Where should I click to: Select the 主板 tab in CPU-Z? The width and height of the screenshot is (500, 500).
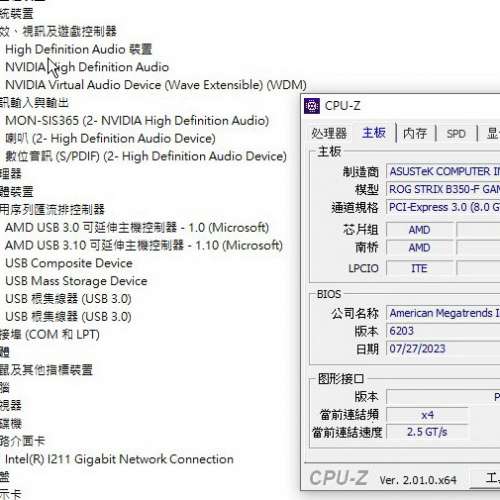(374, 133)
